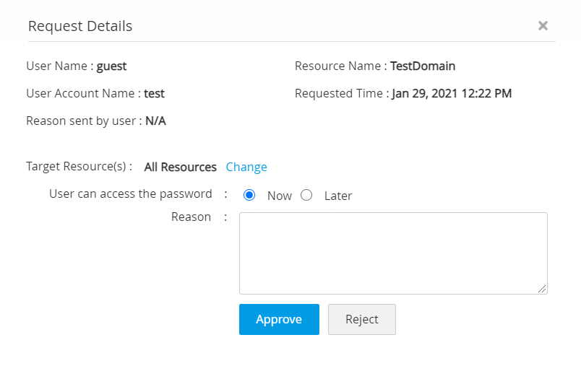The width and height of the screenshot is (581, 392).
Task: Click the All Resources text
Action: pyautogui.click(x=180, y=167)
